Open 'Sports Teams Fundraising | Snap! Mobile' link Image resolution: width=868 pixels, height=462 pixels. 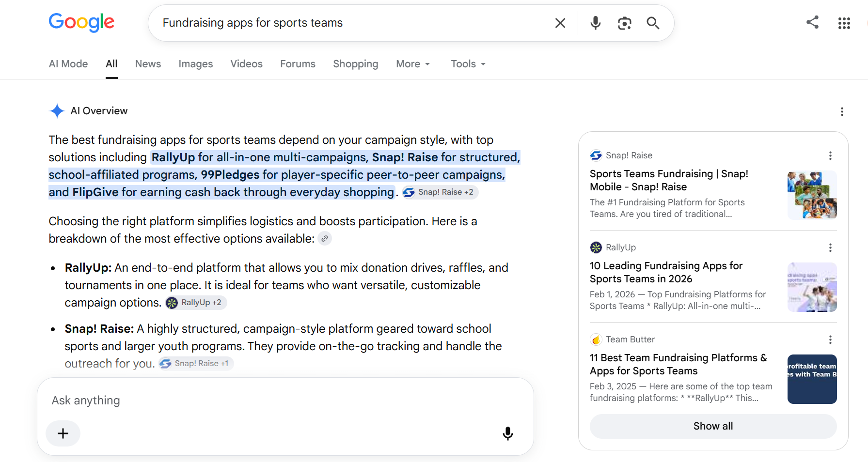(x=669, y=180)
